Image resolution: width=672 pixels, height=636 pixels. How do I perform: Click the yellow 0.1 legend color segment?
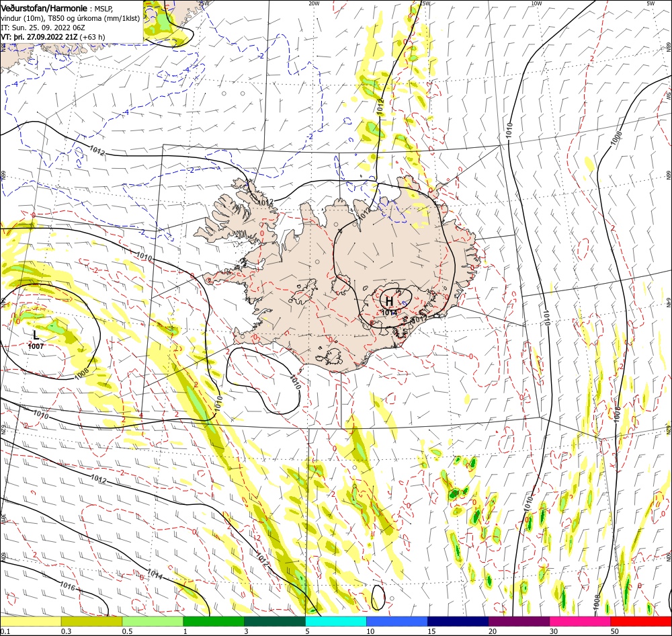point(30,622)
